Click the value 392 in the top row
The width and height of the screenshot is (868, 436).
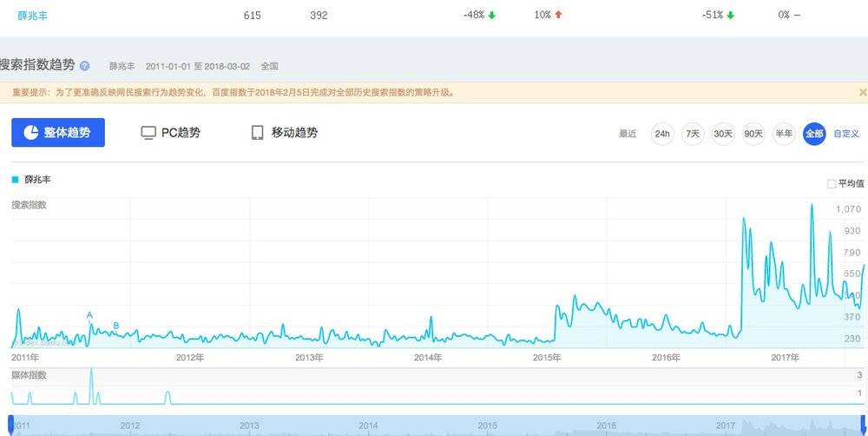pyautogui.click(x=319, y=16)
